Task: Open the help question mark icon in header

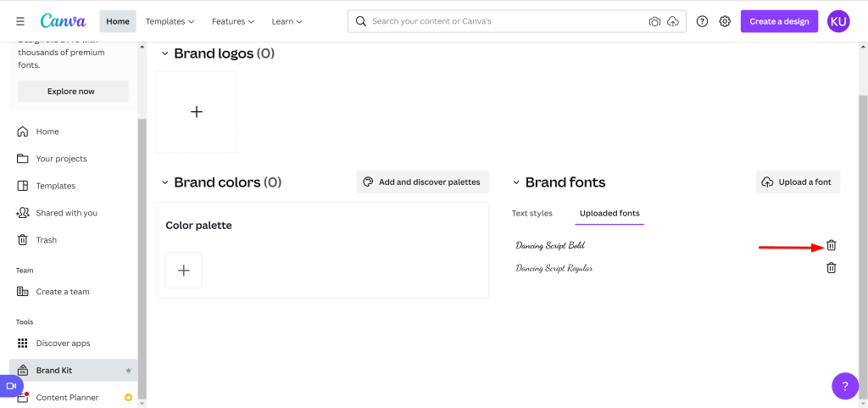Action: [702, 21]
